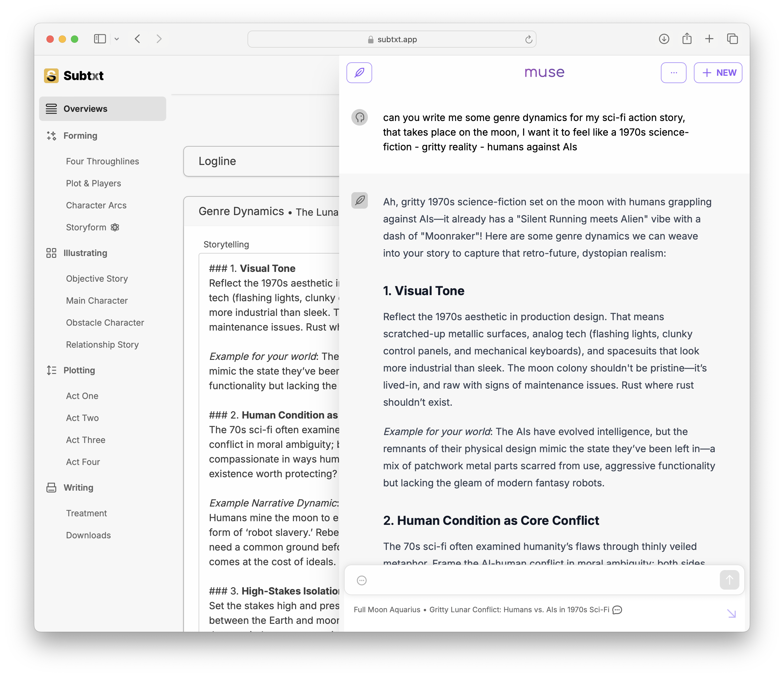Click the Overviews list icon
This screenshot has width=784, height=677.
51,109
